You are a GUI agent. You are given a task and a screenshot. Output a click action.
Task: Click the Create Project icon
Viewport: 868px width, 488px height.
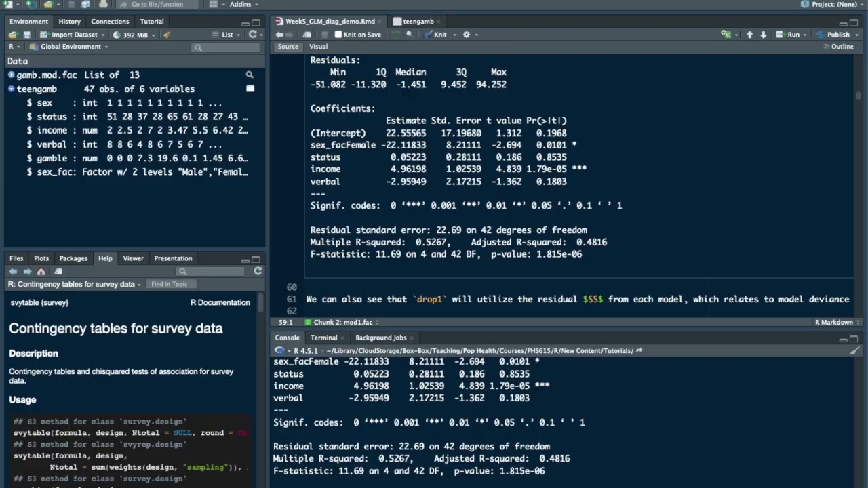pos(31,4)
